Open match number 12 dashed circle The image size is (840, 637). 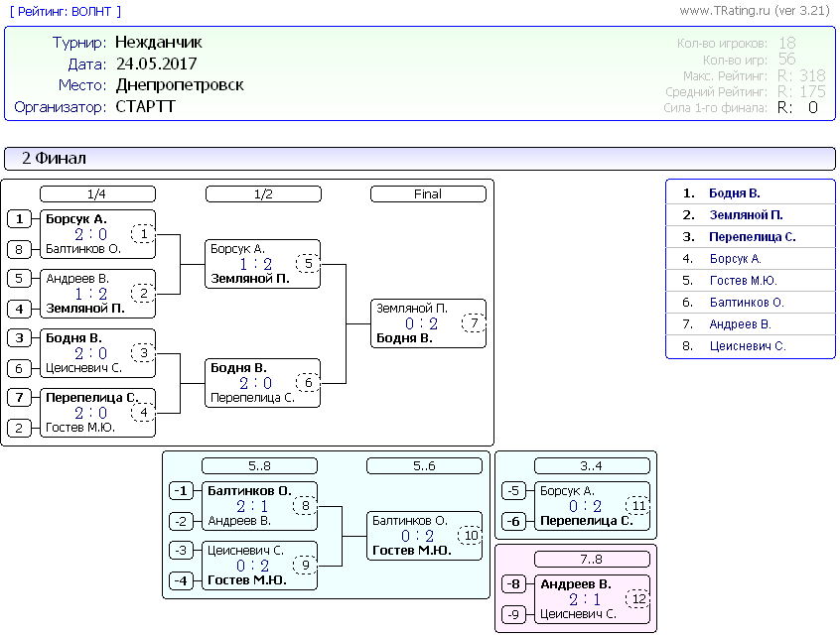637,599
